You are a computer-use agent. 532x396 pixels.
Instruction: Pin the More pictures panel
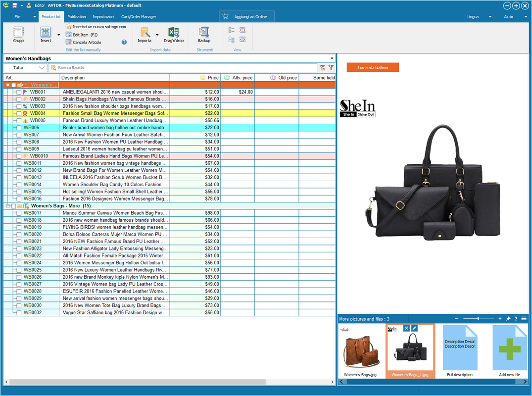coord(508,319)
